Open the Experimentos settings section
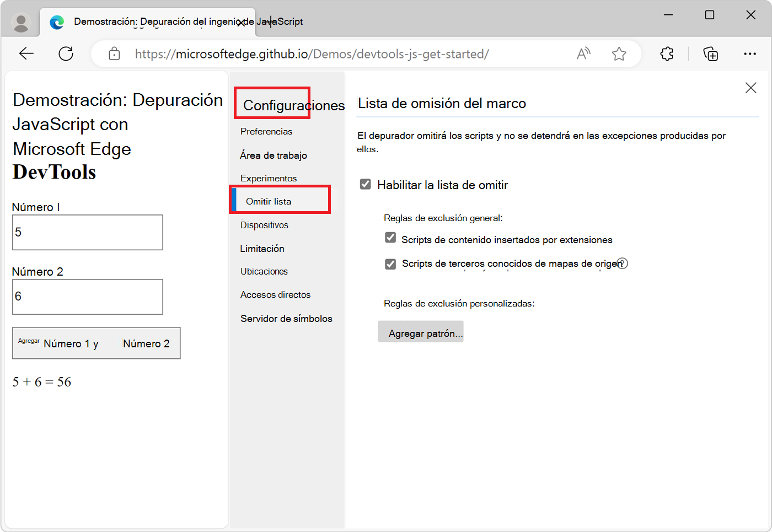The image size is (772, 532). [268, 178]
